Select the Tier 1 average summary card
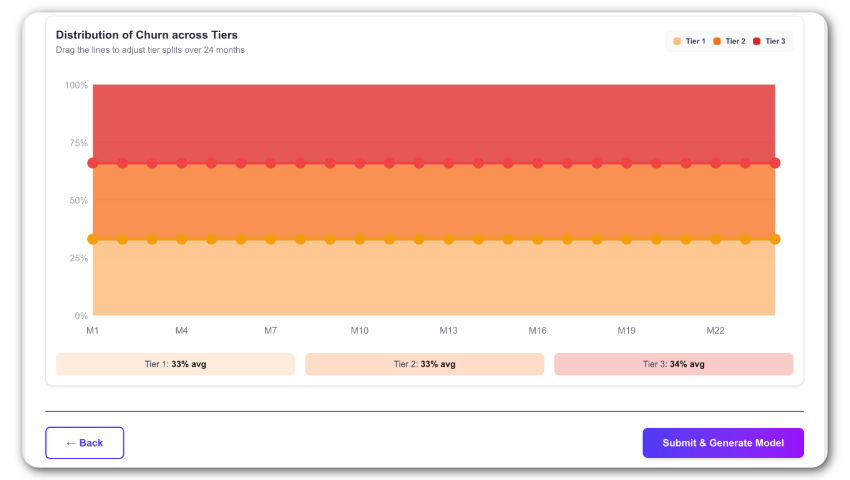Image resolution: width=850 pixels, height=480 pixels. pos(175,364)
